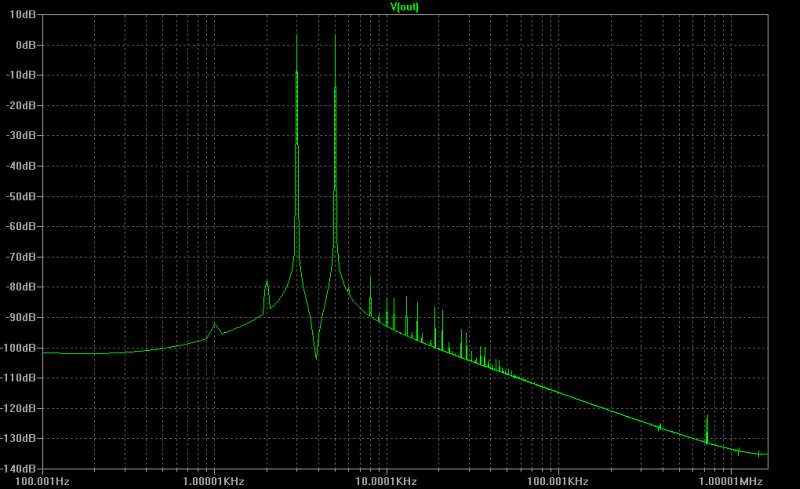The width and height of the screenshot is (800, 489).
Task: Click the 100.001KHz frequency label
Action: pyautogui.click(x=558, y=481)
